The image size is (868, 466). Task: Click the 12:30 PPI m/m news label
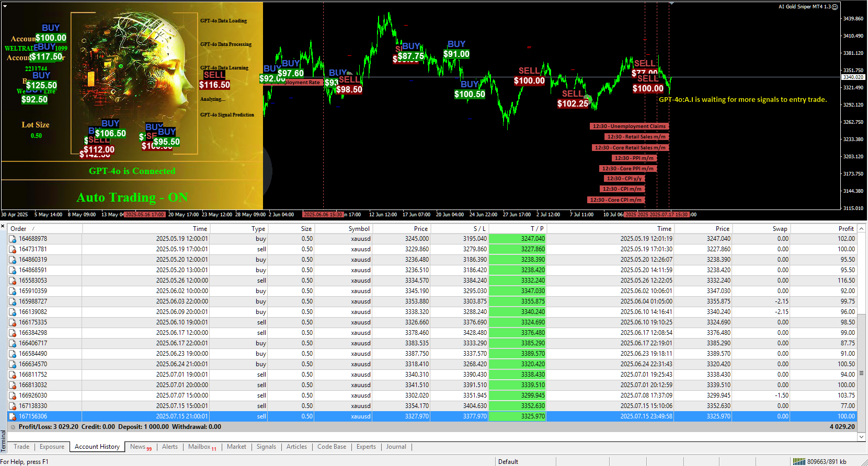click(x=634, y=158)
